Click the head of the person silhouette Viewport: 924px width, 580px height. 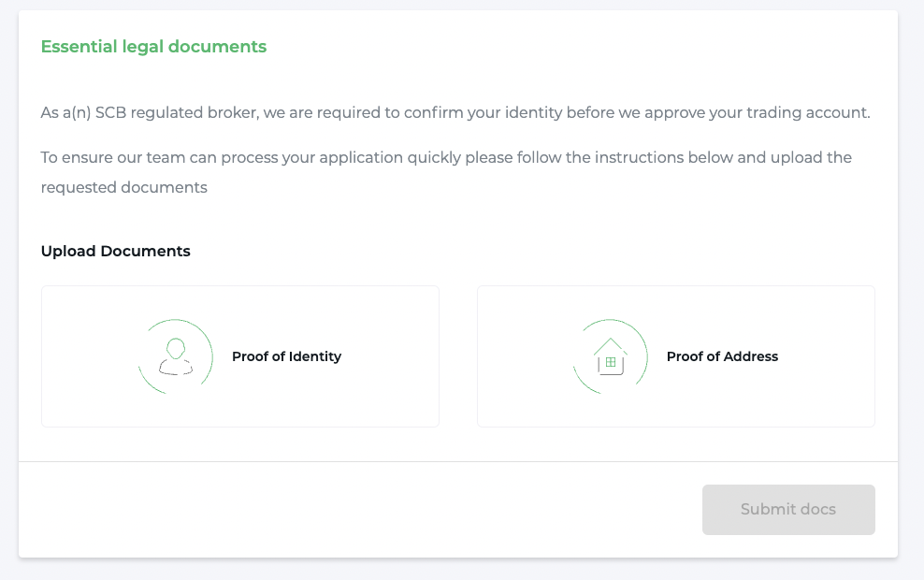coord(175,348)
